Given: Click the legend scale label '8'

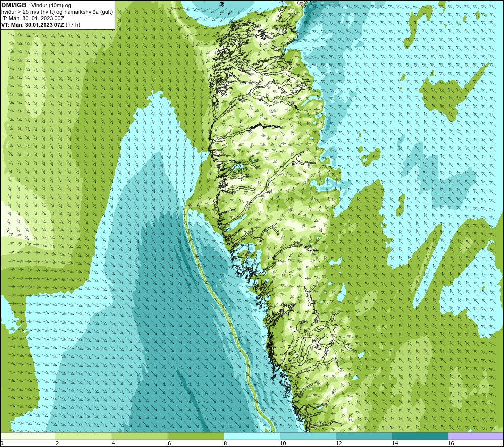Looking at the screenshot, I should (225, 443).
